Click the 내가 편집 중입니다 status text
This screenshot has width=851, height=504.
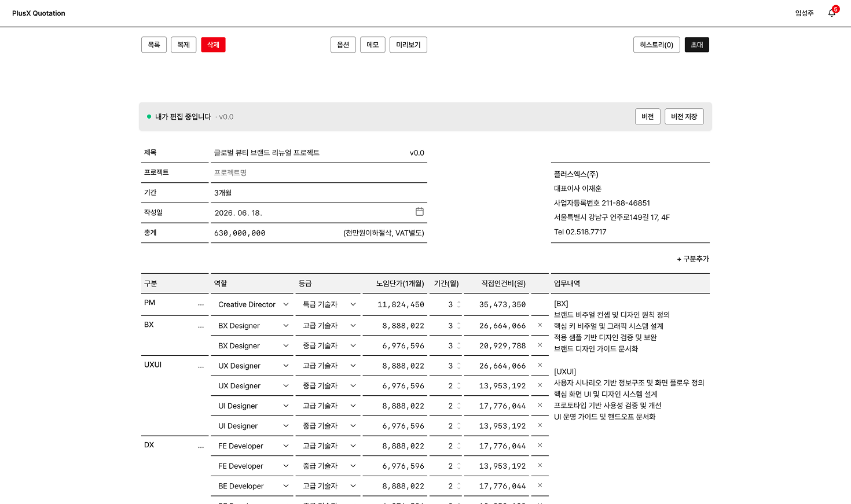pyautogui.click(x=183, y=117)
